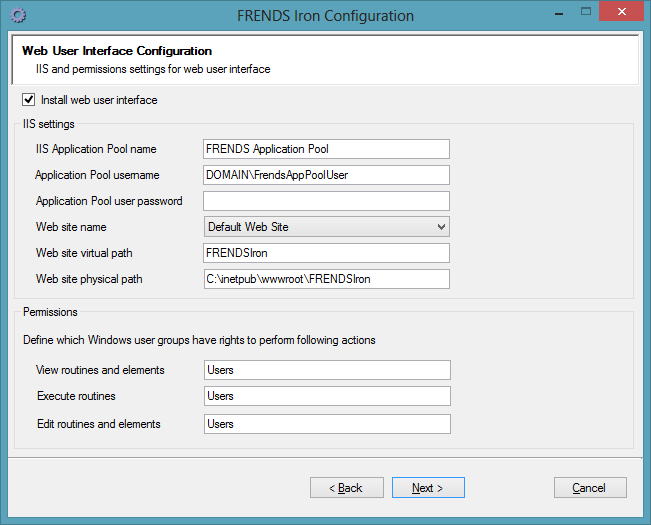This screenshot has width=651, height=525.
Task: Edit View routines and elements group field
Action: pos(327,370)
